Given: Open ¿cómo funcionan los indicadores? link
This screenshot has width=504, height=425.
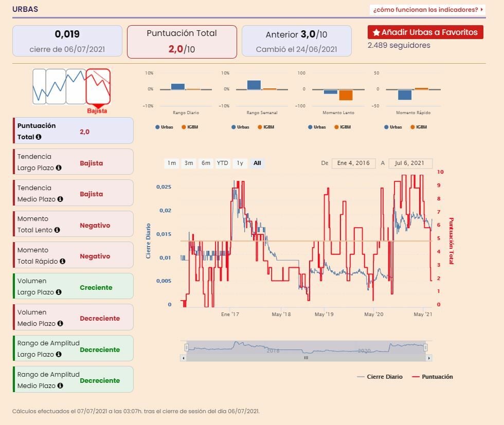Looking at the screenshot, I should [x=428, y=10].
